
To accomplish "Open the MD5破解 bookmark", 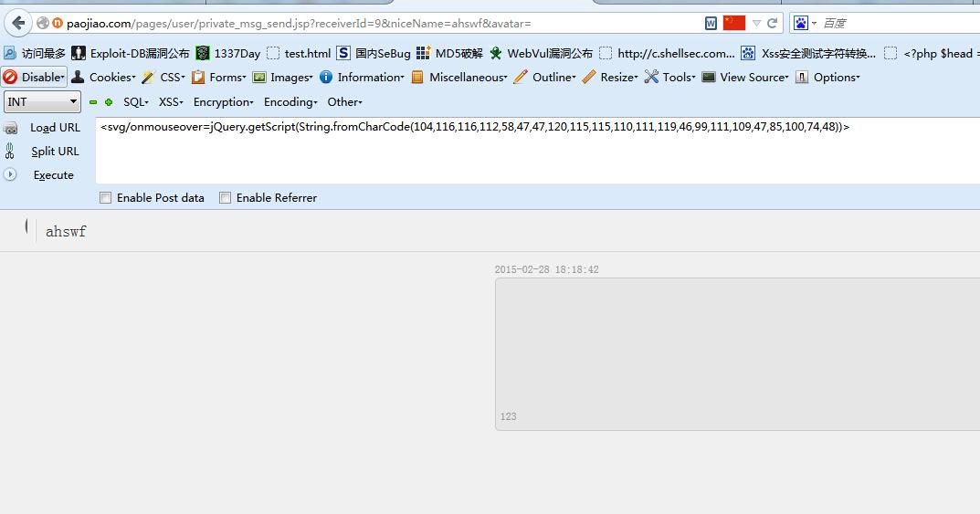I will coord(450,53).
